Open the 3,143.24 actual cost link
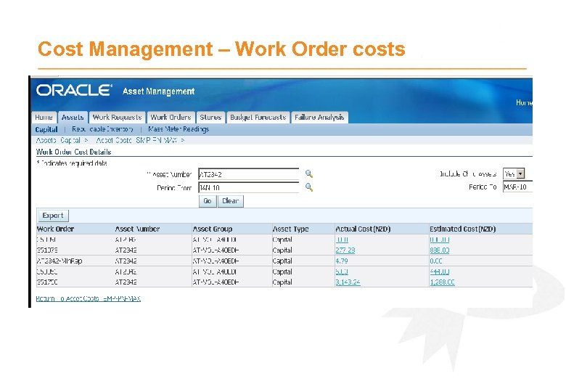The image size is (566, 392). [x=348, y=282]
